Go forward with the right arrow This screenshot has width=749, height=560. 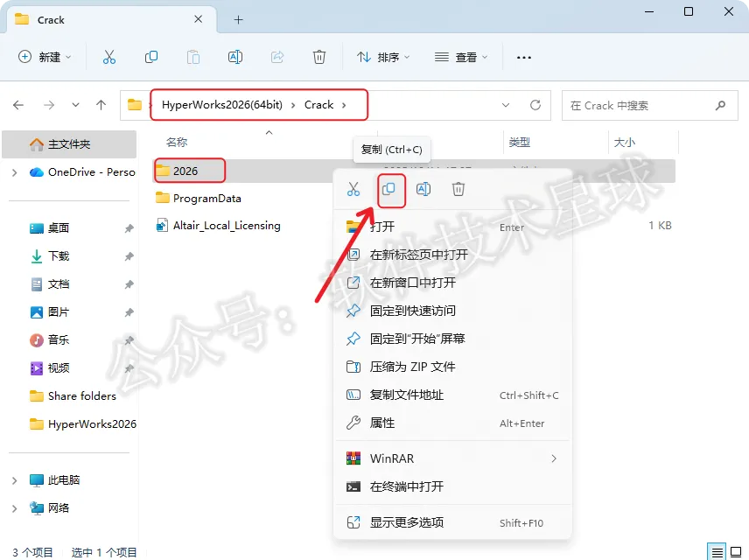[x=49, y=105]
